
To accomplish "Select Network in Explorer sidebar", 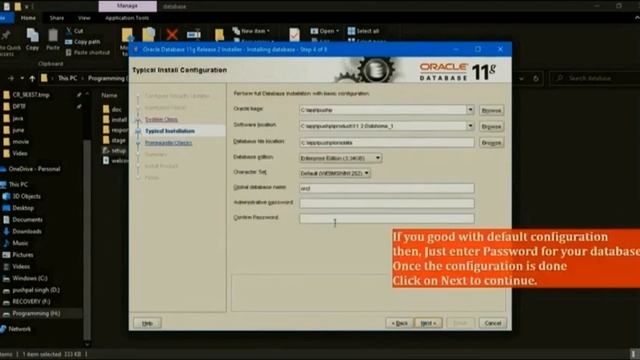I will coord(19,329).
